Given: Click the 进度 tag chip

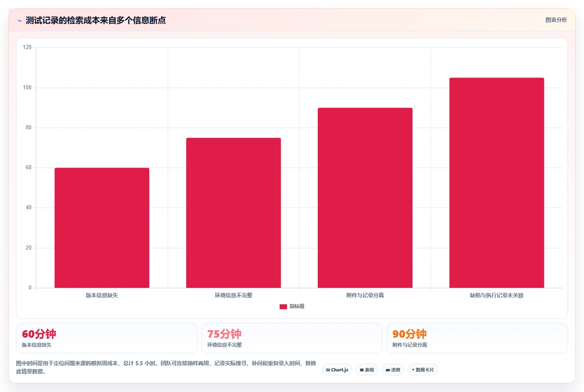Looking at the screenshot, I should click(x=393, y=370).
